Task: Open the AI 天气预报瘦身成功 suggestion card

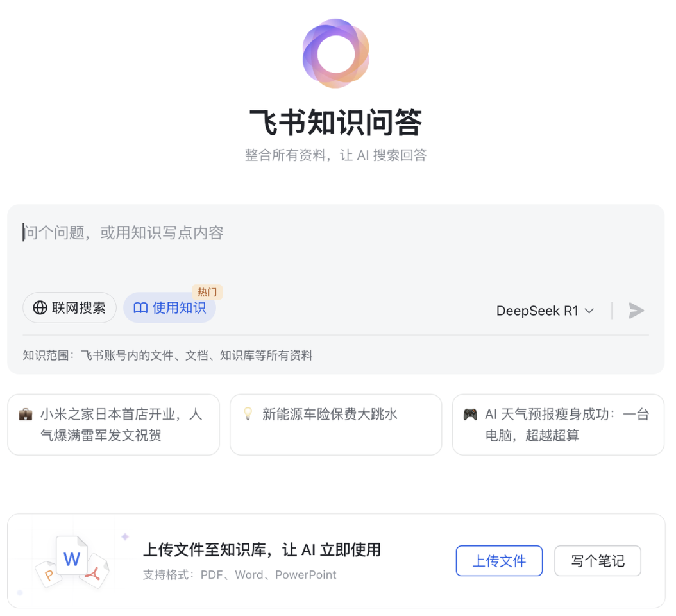Action: [558, 425]
